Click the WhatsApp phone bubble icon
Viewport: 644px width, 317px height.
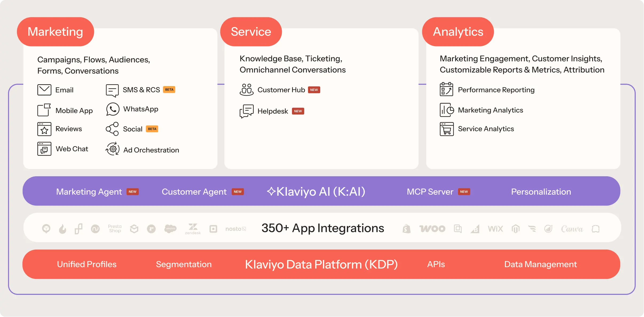click(113, 109)
